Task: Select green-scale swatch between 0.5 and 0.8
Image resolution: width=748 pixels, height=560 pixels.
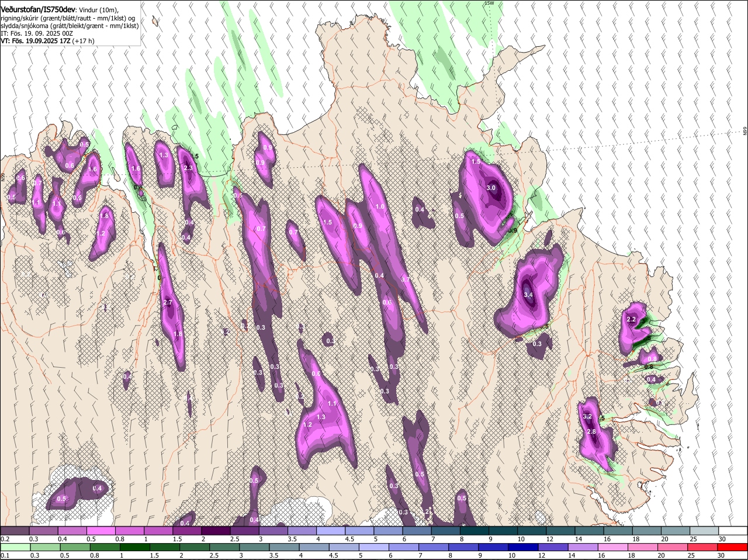Action: 75,548
